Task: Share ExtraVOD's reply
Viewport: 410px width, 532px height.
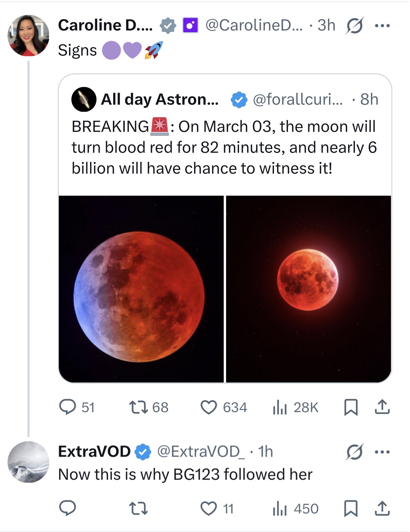Action: pyautogui.click(x=382, y=509)
